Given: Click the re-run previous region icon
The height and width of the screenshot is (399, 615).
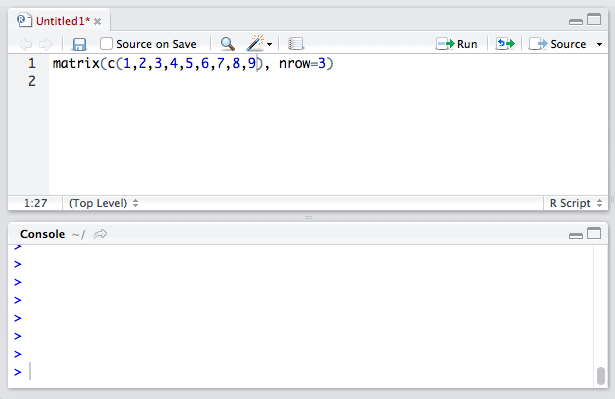Looking at the screenshot, I should click(505, 44).
